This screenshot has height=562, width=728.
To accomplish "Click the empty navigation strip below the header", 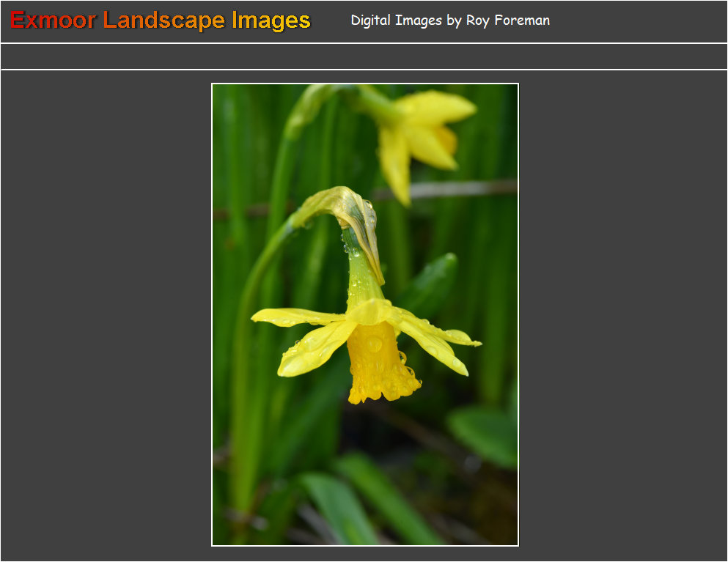I will [364, 56].
